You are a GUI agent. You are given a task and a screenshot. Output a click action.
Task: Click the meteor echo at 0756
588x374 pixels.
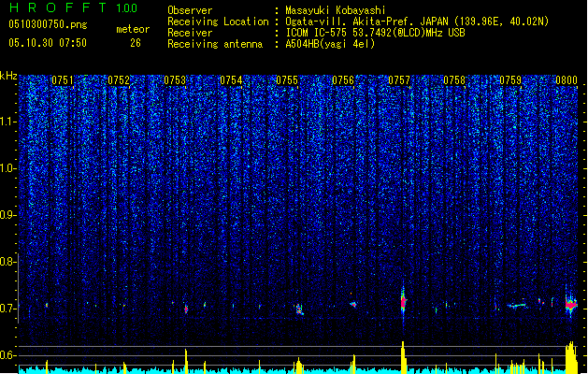(353, 304)
